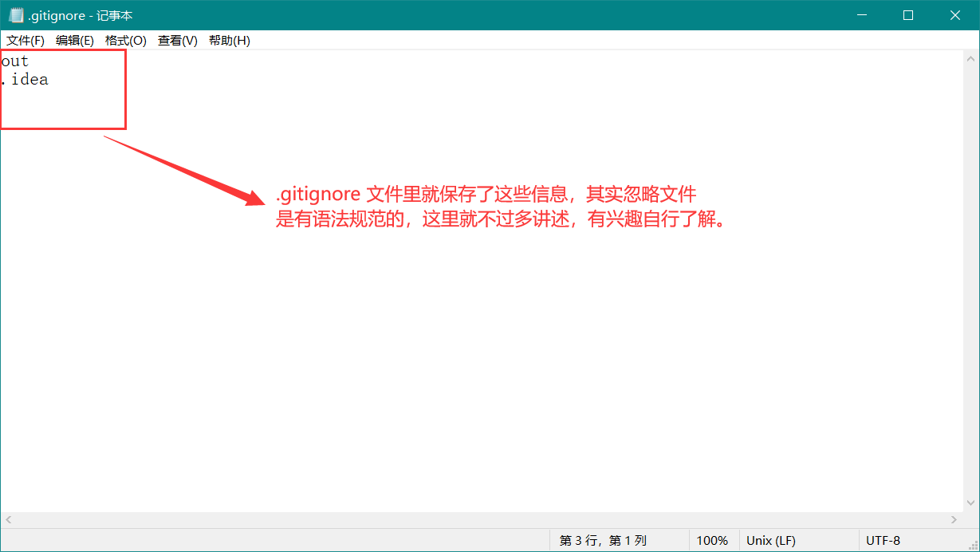Open the 文件(F) menu
The image size is (980, 552).
pos(26,41)
